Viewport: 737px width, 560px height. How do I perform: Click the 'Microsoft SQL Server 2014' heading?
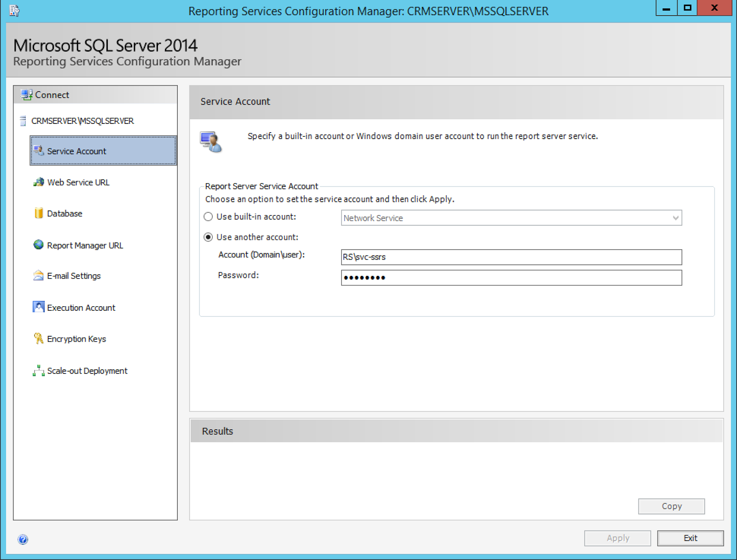[105, 45]
